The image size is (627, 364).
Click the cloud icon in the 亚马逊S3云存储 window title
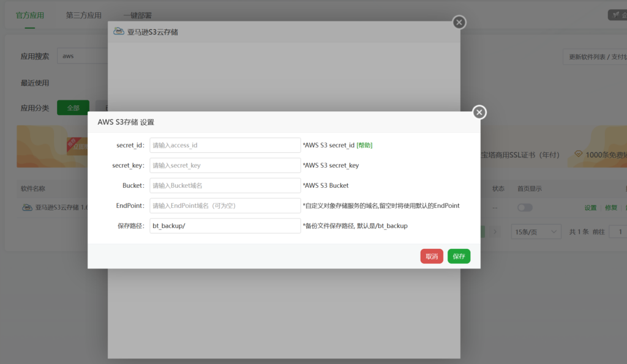click(119, 32)
